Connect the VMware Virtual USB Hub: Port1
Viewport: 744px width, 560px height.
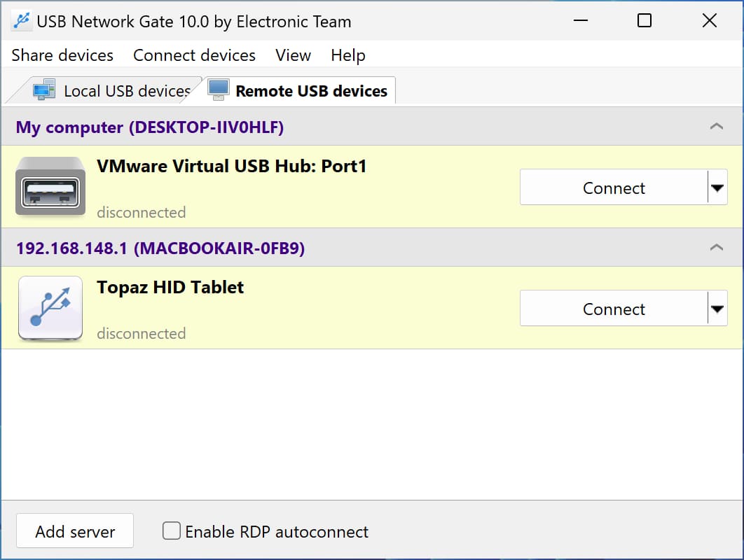coord(614,188)
